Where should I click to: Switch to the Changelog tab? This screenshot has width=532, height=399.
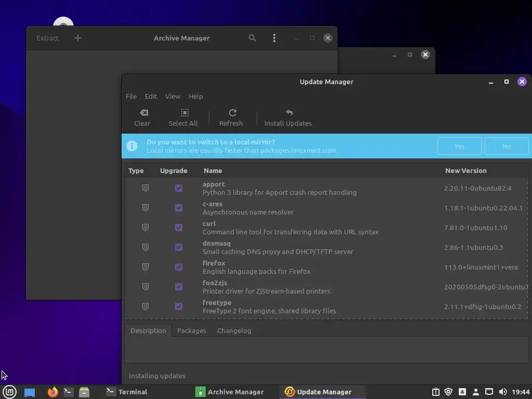click(x=234, y=330)
